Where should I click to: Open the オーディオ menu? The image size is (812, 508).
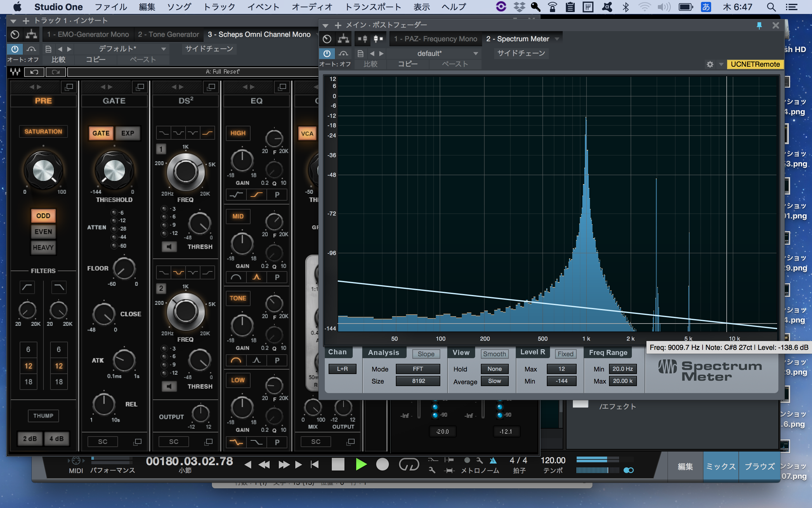(x=312, y=7)
